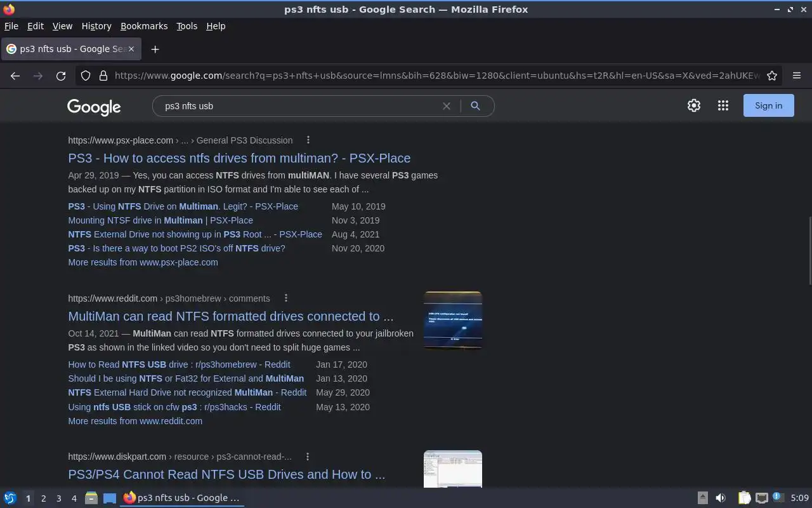Bookmark this page with the star icon
The image size is (812, 508).
(772, 76)
